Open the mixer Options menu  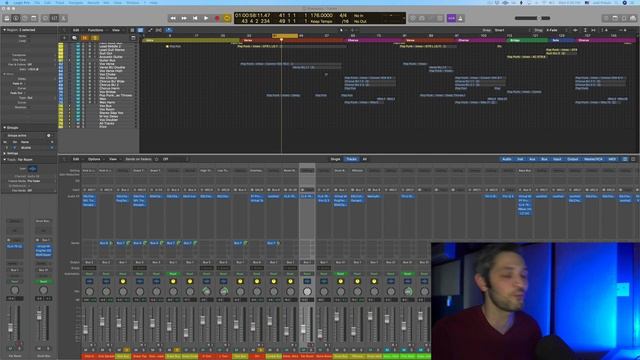tap(94, 159)
